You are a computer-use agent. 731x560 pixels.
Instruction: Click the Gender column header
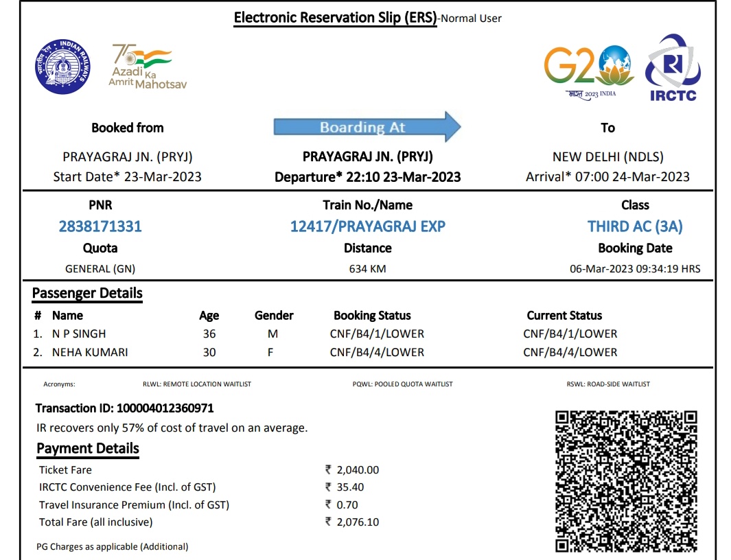[274, 316]
